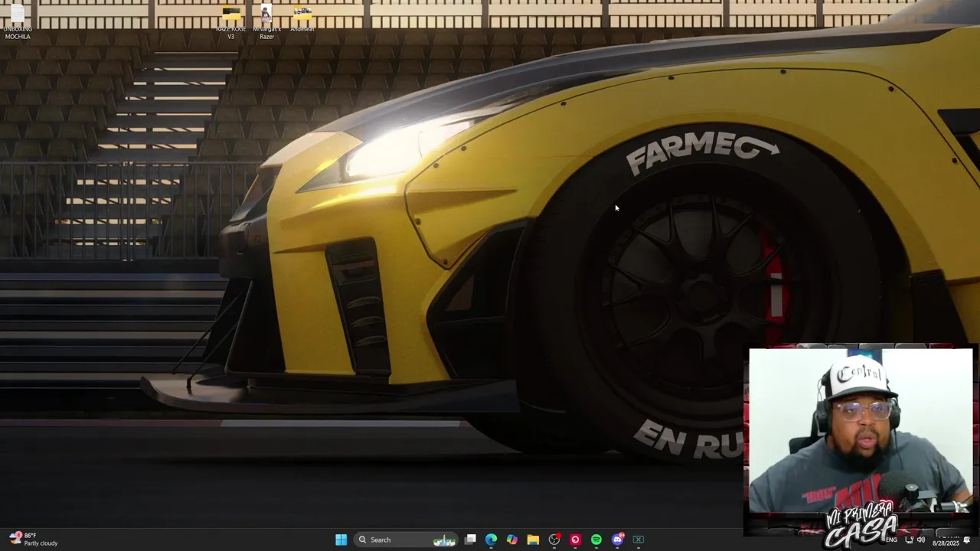Open the notifications bell icon
This screenshot has height=551, width=980.
pos(967,540)
